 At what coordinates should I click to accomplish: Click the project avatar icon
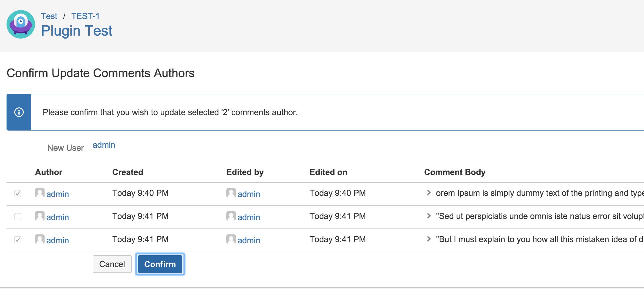pos(21,24)
